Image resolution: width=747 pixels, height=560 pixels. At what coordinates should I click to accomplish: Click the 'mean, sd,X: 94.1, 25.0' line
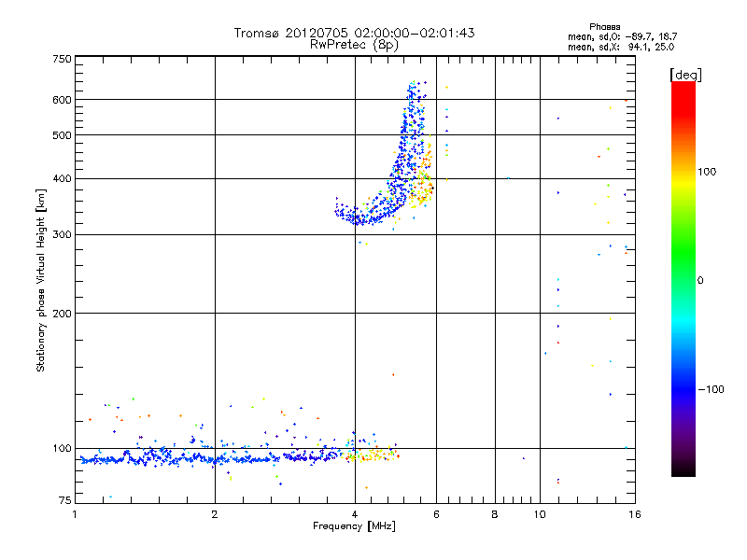click(621, 47)
